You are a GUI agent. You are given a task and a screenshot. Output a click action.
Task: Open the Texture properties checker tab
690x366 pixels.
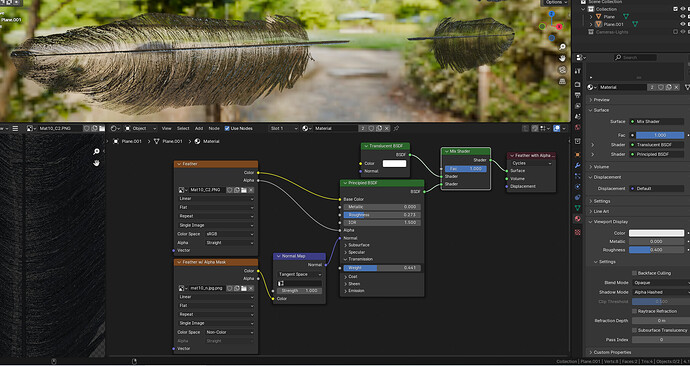click(x=578, y=232)
